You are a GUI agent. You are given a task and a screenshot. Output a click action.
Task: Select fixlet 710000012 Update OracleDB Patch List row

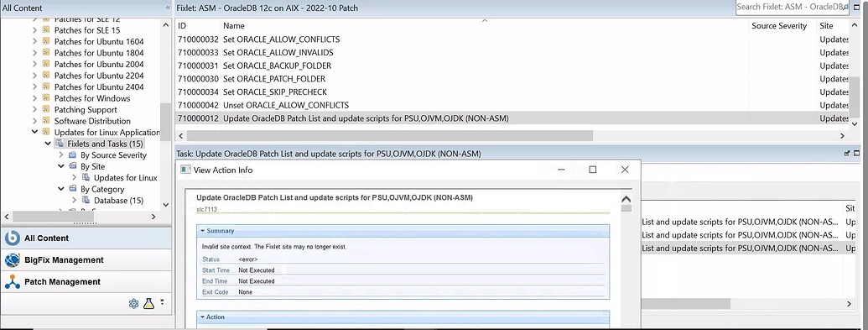(512, 118)
